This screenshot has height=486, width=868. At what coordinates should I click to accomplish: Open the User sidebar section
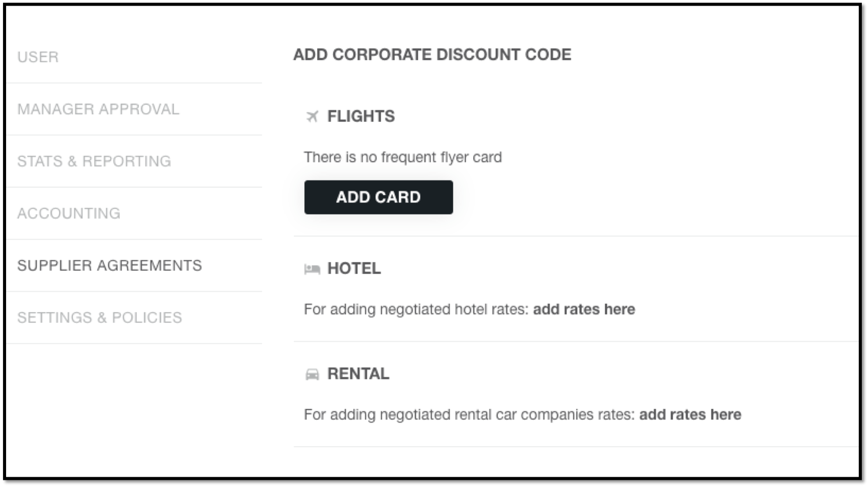point(38,57)
